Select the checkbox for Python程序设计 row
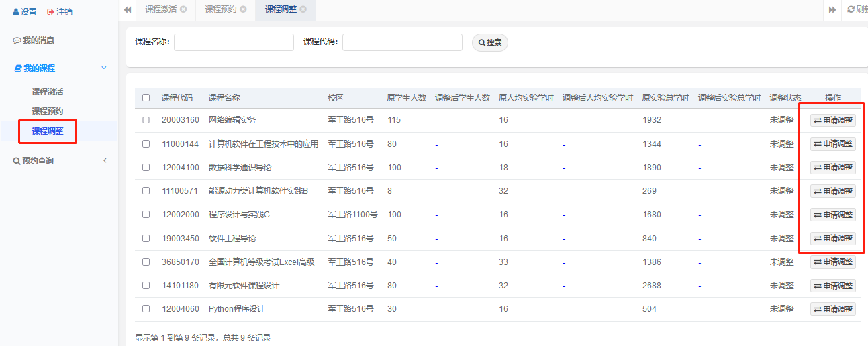 click(x=146, y=309)
